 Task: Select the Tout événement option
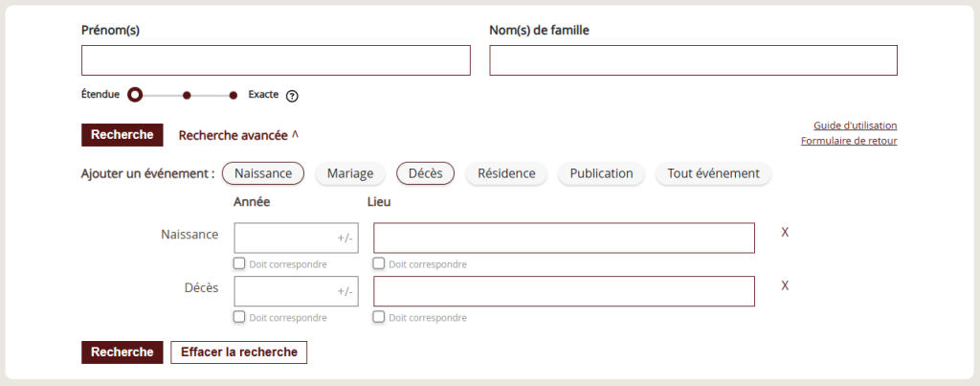coord(713,173)
